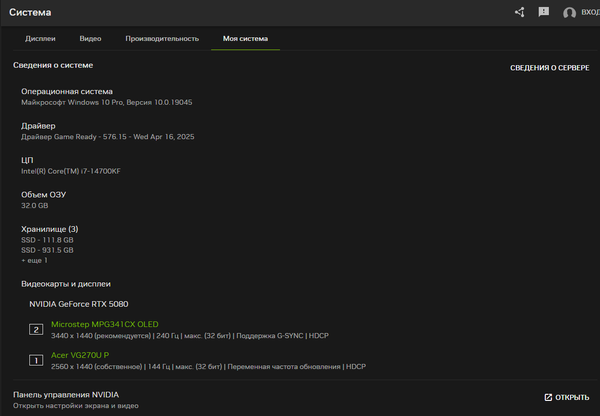
Task: Click display number 2 identifier icon
Action: 36,330
